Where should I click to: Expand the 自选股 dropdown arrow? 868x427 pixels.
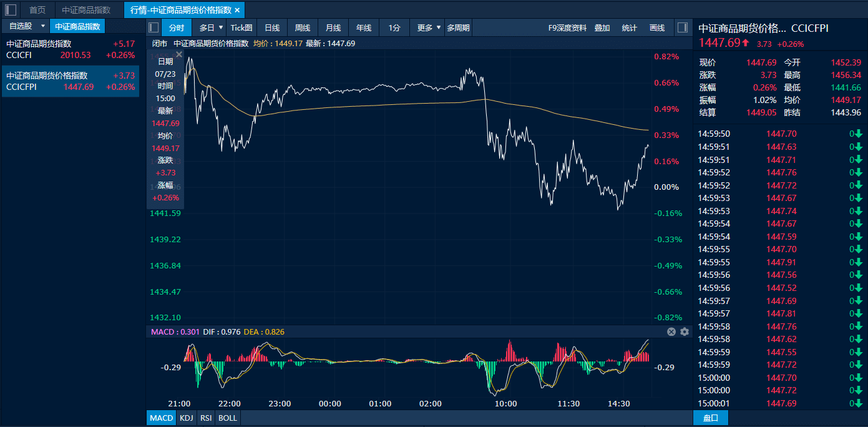click(x=42, y=26)
